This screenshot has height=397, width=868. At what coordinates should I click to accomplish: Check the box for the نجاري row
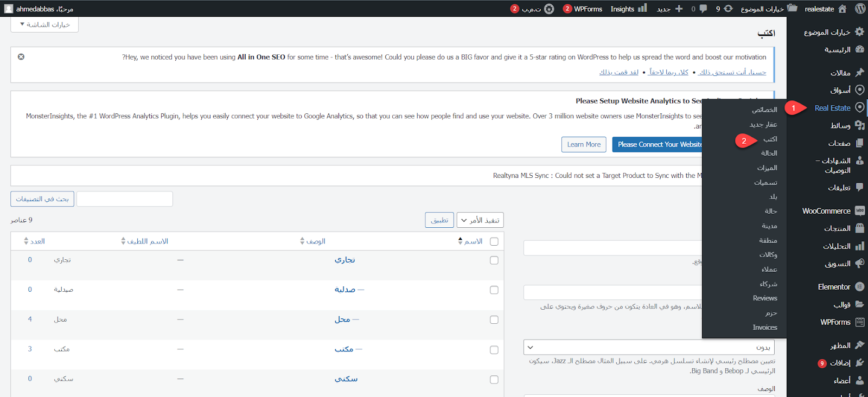point(494,260)
